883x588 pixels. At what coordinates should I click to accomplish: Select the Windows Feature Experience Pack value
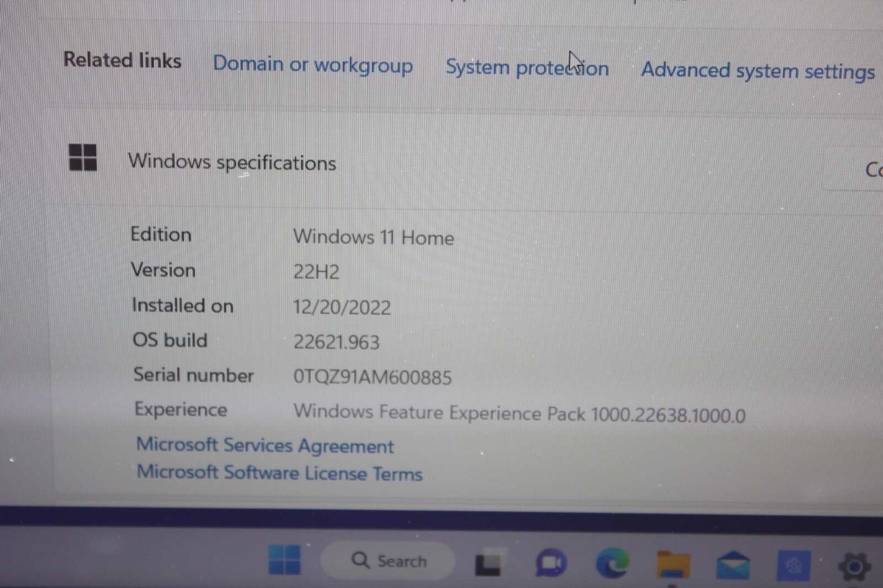pyautogui.click(x=519, y=413)
